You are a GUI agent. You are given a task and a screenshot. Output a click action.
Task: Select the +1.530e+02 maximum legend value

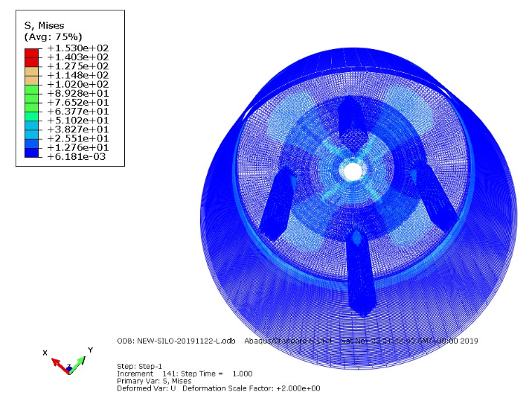77,48
